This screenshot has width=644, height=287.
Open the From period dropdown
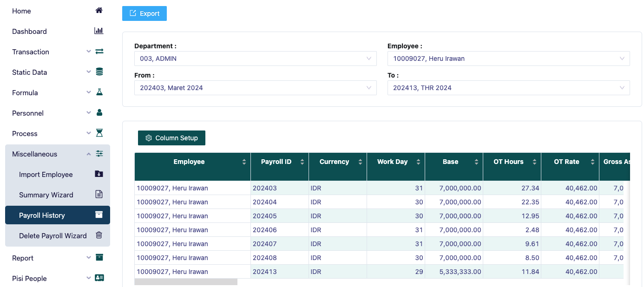(256, 88)
